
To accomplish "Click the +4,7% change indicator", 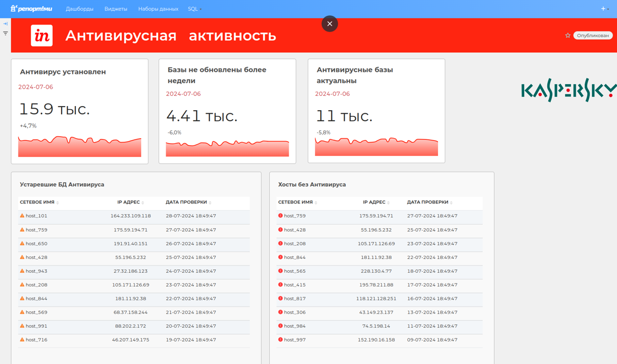I will click(28, 126).
